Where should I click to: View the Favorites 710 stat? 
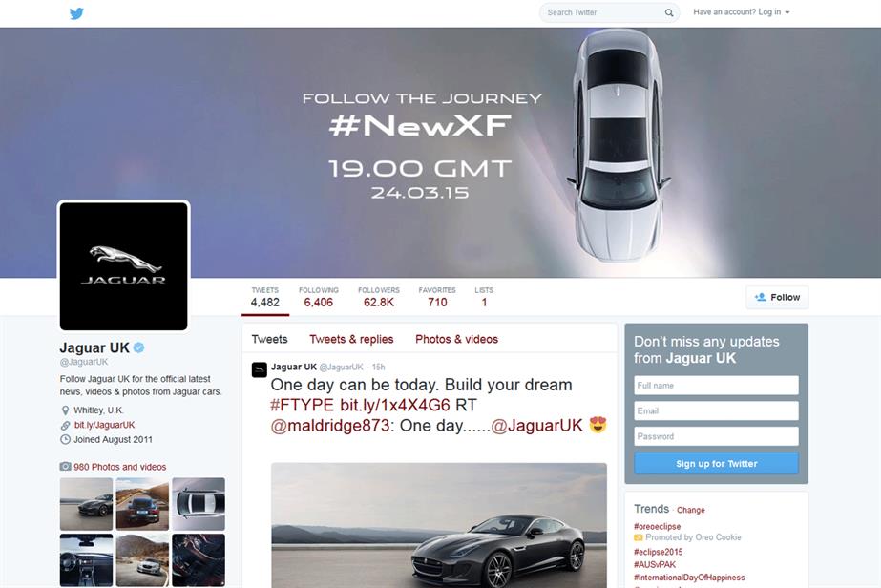[x=437, y=297]
